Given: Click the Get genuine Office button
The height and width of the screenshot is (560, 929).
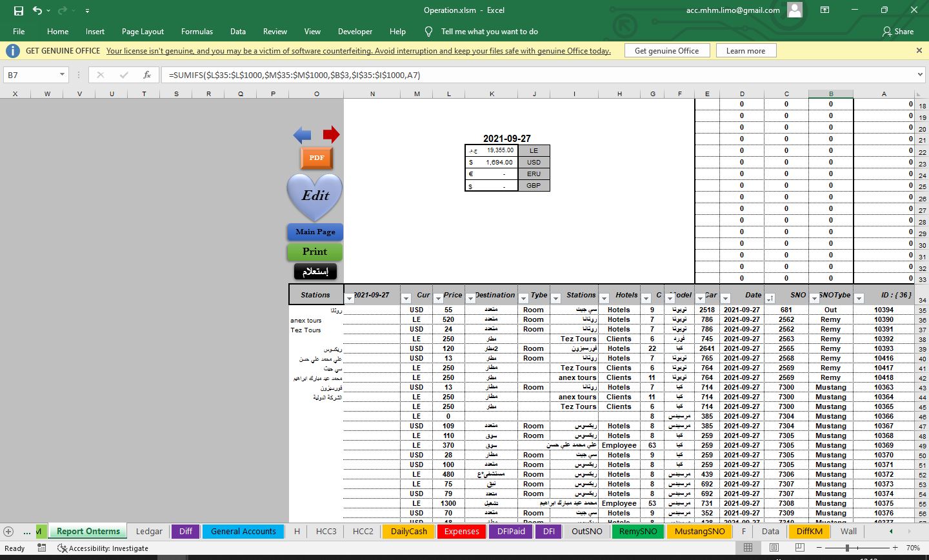Looking at the screenshot, I should pos(666,50).
